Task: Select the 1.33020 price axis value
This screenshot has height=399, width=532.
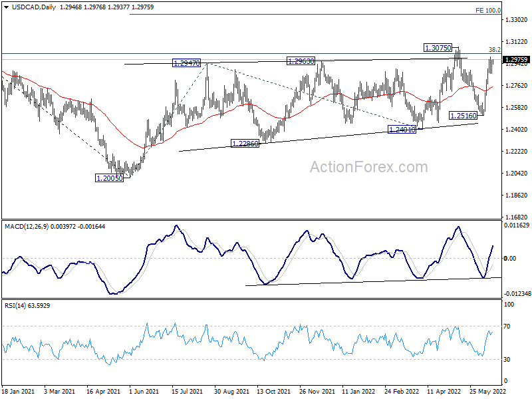Action: click(516, 21)
